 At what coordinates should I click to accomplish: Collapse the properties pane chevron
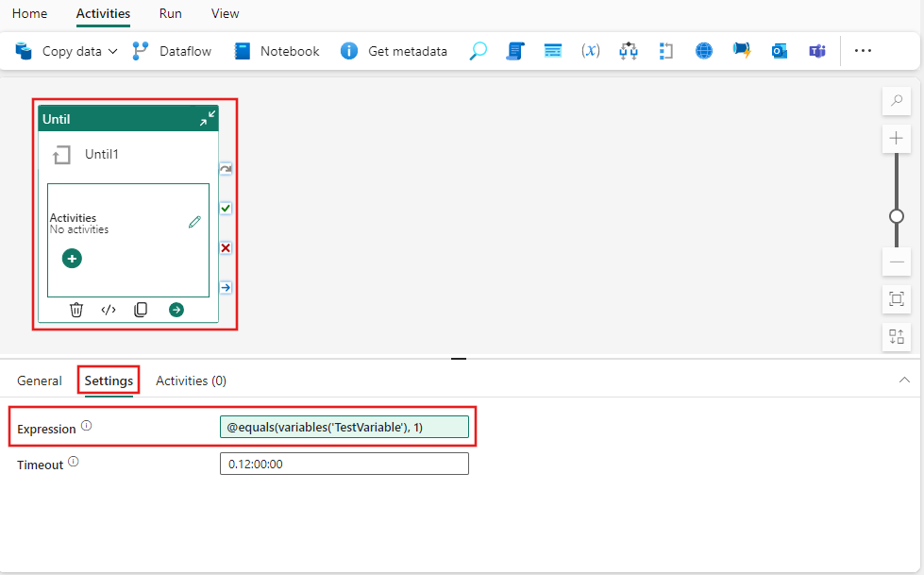point(903,380)
